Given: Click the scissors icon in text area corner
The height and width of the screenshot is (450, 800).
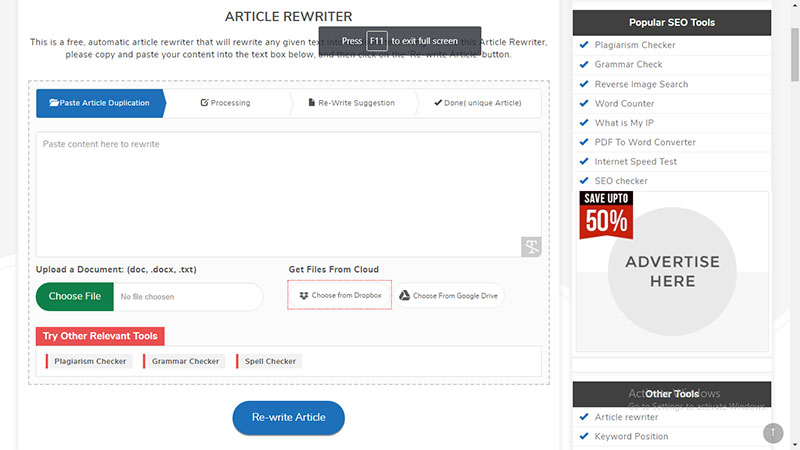Looking at the screenshot, I should [531, 247].
